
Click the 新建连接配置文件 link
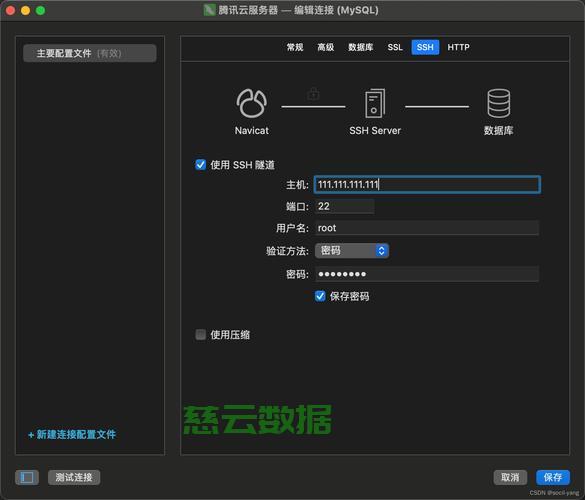point(72,434)
